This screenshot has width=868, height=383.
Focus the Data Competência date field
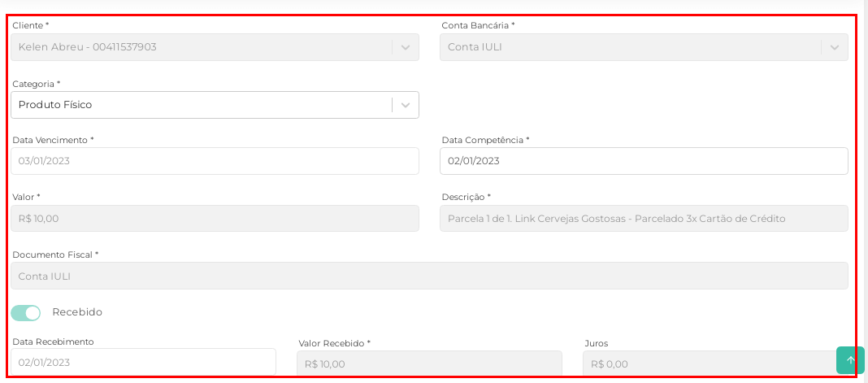pyautogui.click(x=644, y=161)
